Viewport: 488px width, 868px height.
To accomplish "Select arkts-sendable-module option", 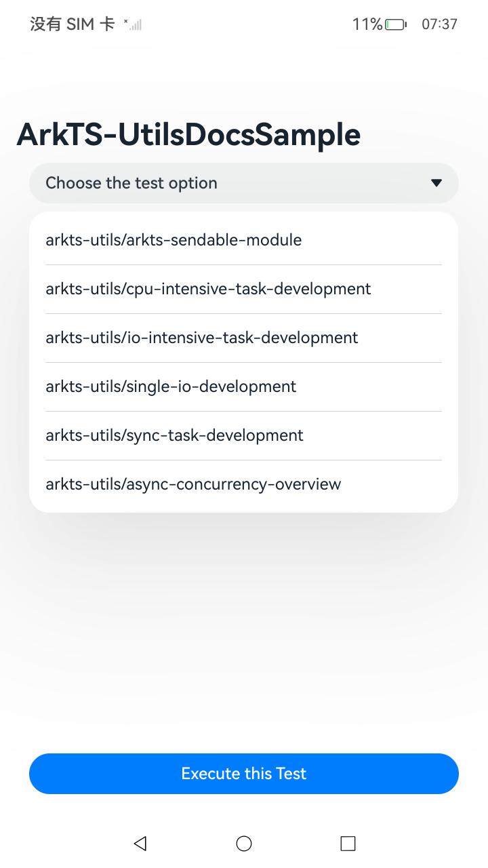I will (x=174, y=240).
